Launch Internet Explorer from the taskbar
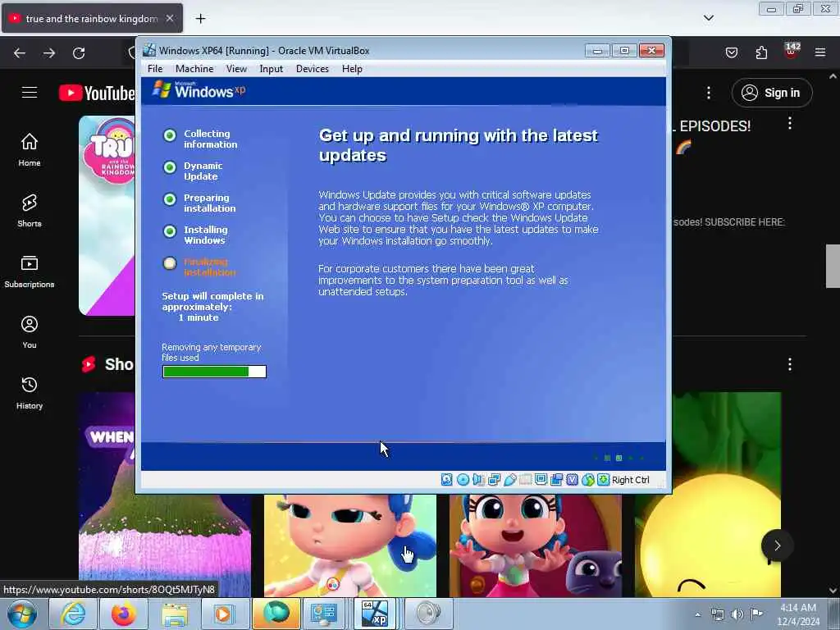Viewport: 840px width, 630px height. click(x=73, y=614)
